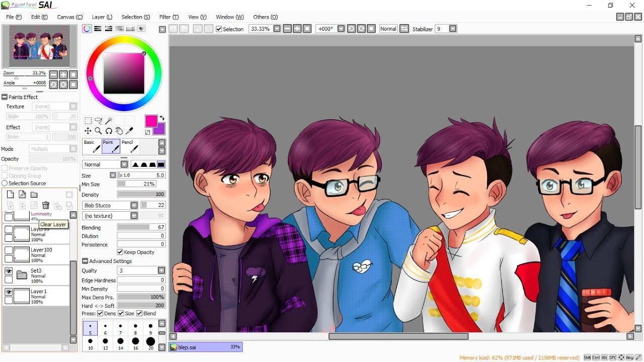Choose the Pencil tool
This screenshot has height=362, width=644.
tap(130, 146)
